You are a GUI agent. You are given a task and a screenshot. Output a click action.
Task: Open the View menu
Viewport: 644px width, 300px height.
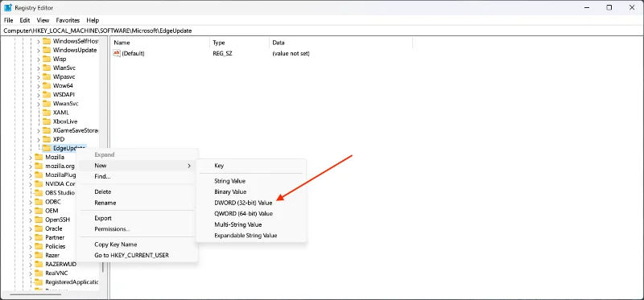point(43,20)
